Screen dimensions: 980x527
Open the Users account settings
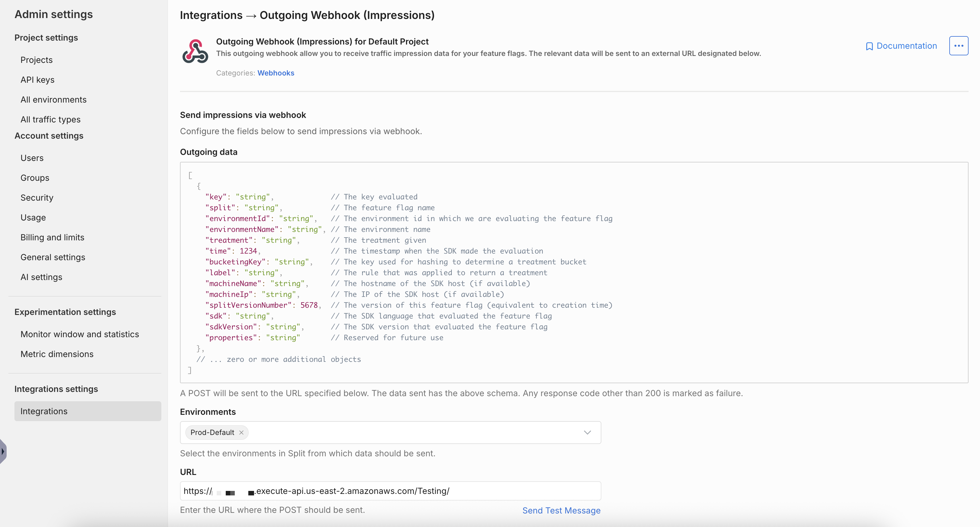click(x=32, y=158)
